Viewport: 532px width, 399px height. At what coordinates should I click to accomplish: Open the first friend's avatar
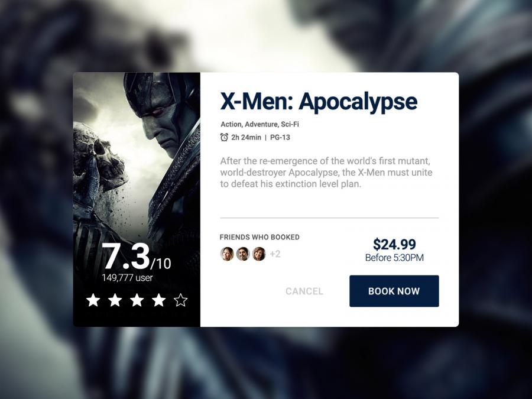pyautogui.click(x=227, y=254)
